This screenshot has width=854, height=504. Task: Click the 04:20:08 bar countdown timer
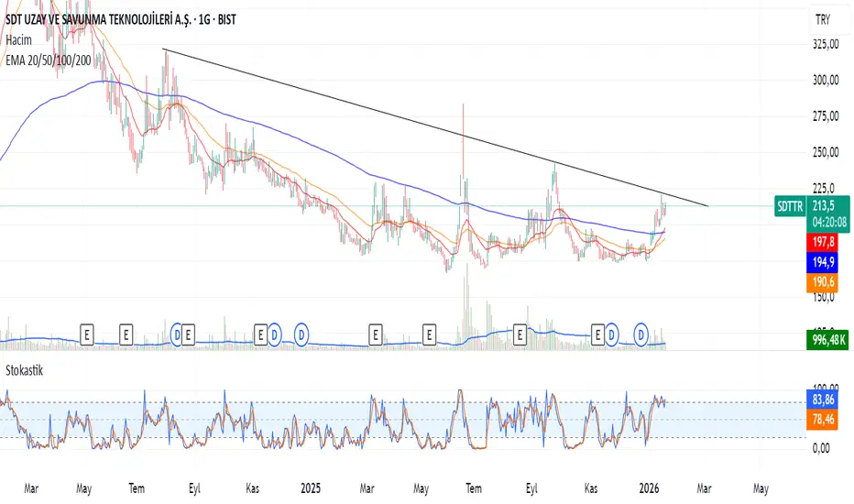[x=829, y=223]
